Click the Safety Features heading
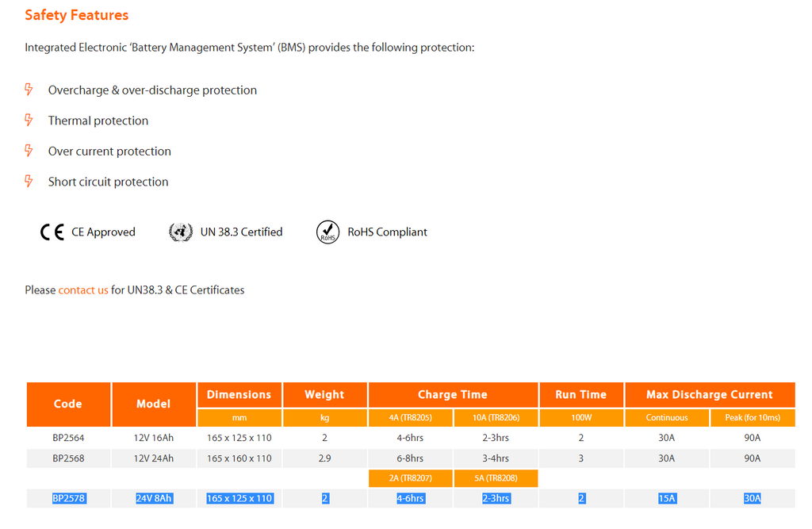The height and width of the screenshot is (529, 812). click(x=76, y=15)
